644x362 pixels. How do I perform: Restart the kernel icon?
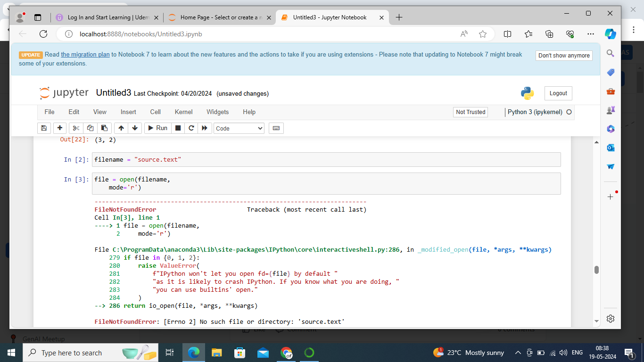191,128
